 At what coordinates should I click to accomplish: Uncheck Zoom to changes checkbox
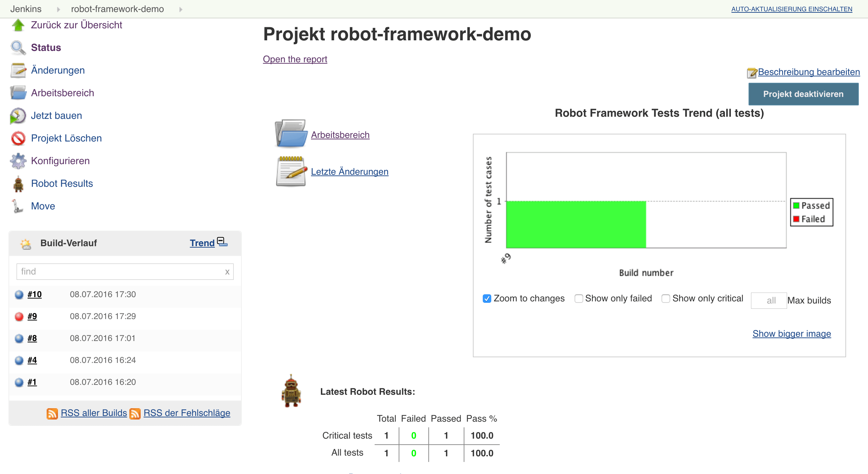pyautogui.click(x=487, y=299)
